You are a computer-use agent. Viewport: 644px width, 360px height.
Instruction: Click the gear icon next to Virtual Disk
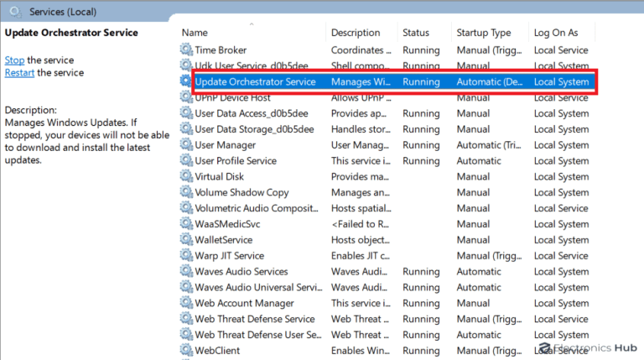186,177
